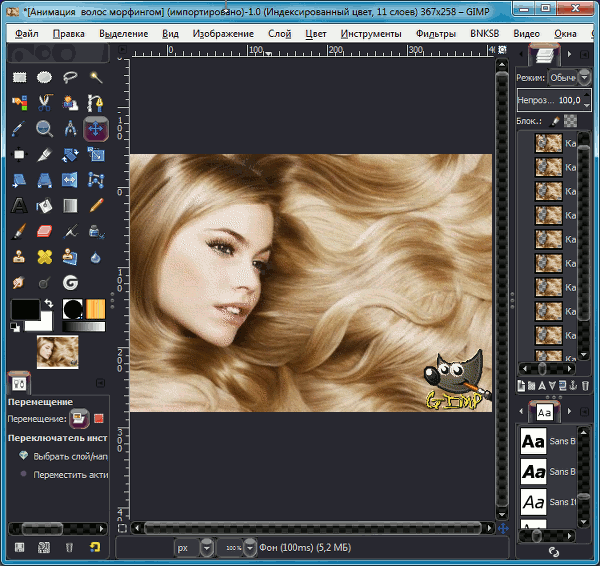Viewport: 600px width, 566px height.
Task: Pick the Fuzzy Select magic wand
Action: point(96,77)
